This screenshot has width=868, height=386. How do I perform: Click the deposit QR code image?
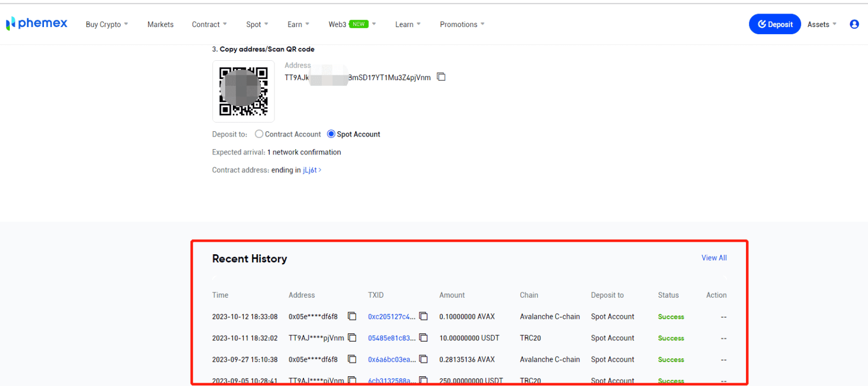pyautogui.click(x=243, y=91)
